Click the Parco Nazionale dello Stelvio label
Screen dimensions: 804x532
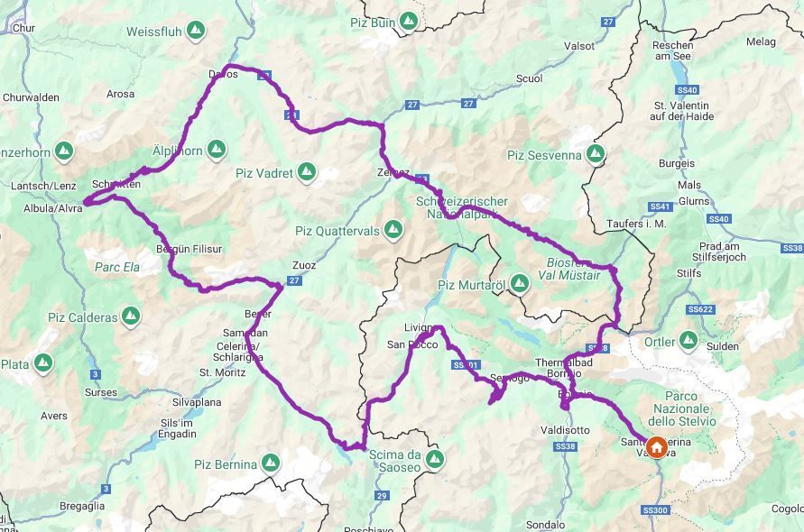[681, 408]
